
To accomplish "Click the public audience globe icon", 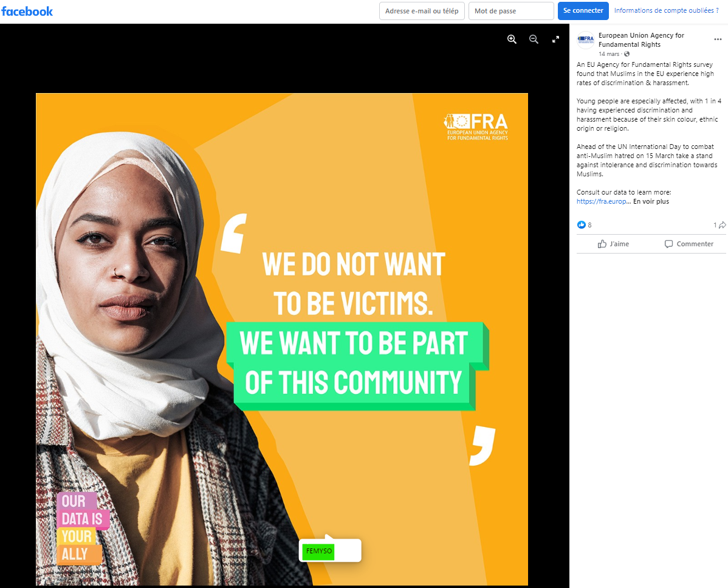I will coord(627,54).
